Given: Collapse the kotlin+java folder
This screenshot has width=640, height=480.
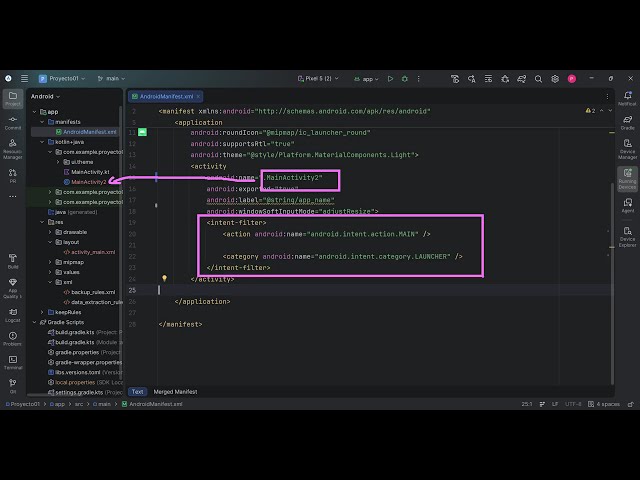Looking at the screenshot, I should pos(42,142).
